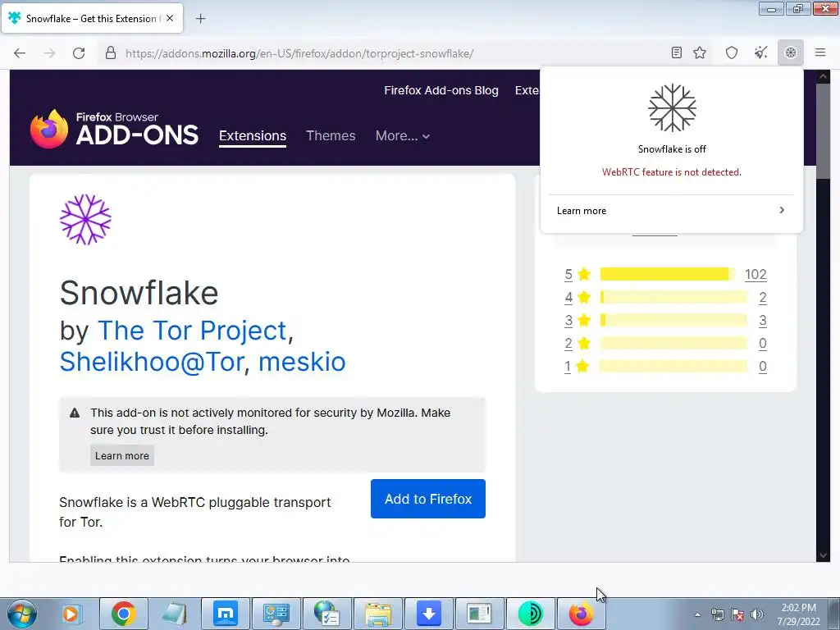Click the large snowflake icon in popup
840x630 pixels.
[672, 107]
